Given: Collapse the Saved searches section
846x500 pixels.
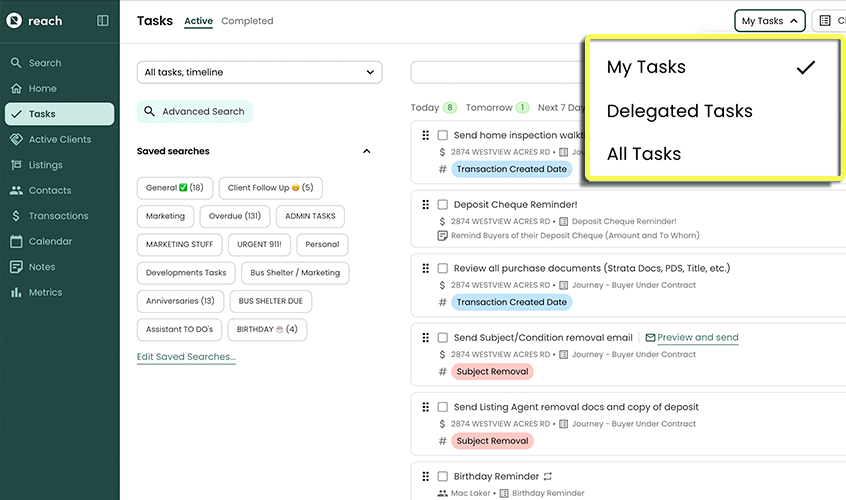Looking at the screenshot, I should [366, 151].
